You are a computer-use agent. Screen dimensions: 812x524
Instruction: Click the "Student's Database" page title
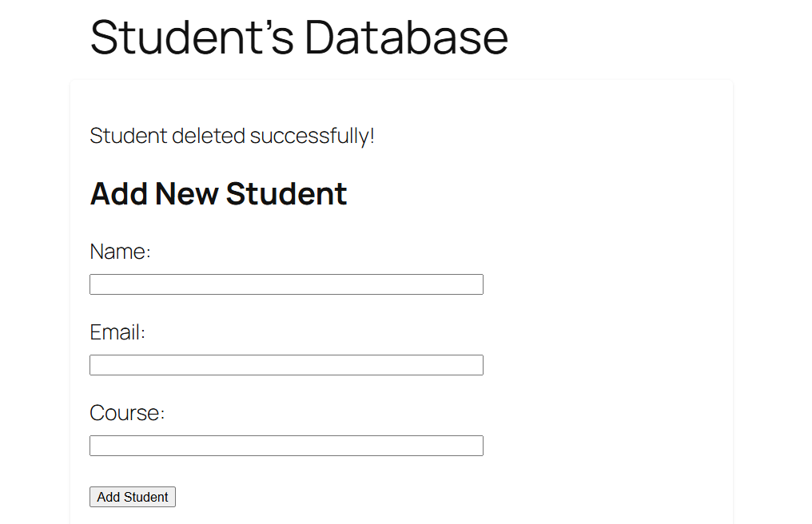coord(299,37)
